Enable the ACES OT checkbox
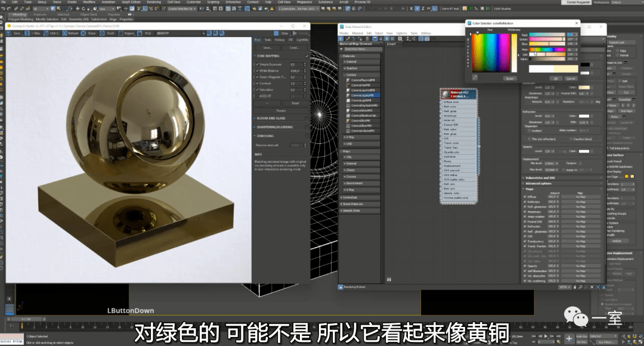 click(258, 96)
